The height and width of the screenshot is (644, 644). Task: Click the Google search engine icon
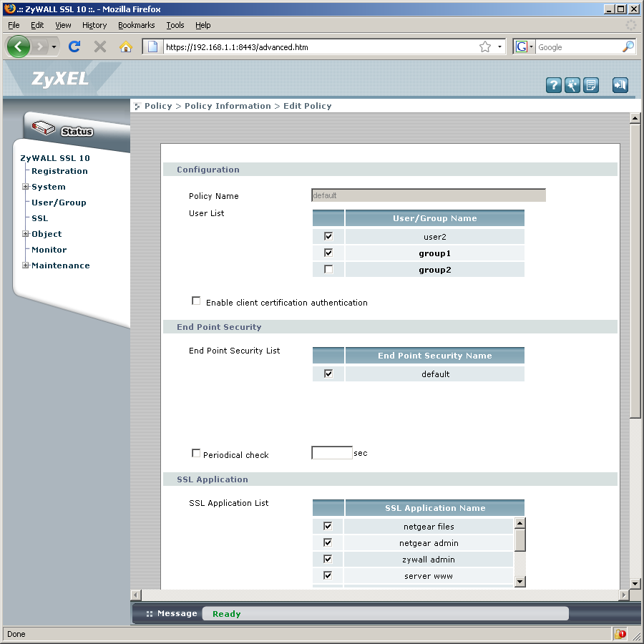pos(521,47)
